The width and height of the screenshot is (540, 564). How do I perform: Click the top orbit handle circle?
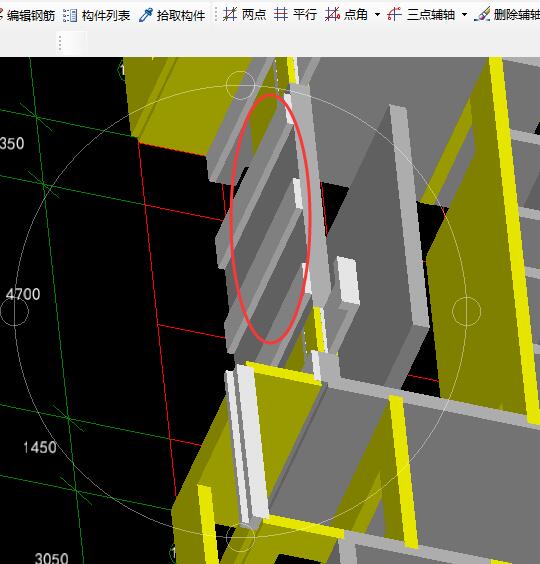(x=240, y=85)
